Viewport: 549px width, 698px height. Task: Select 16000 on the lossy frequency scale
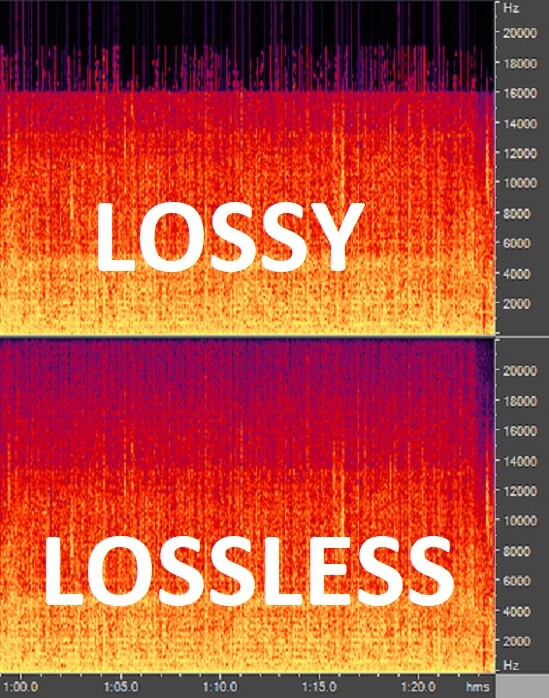tap(520, 93)
